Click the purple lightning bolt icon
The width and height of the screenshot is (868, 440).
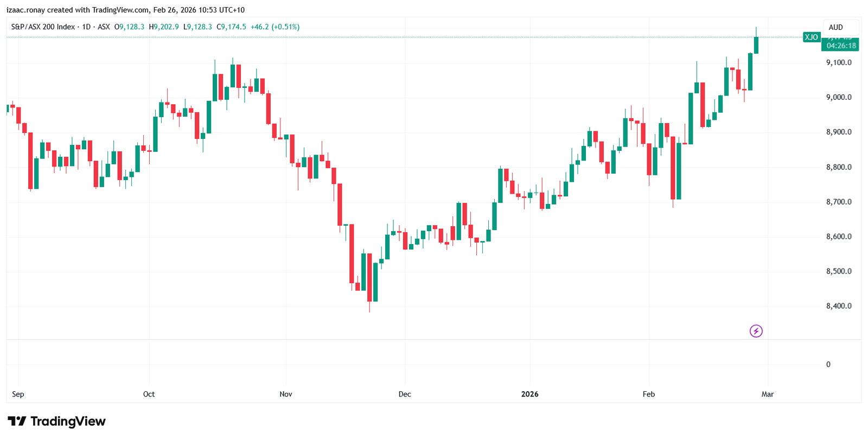pos(756,331)
